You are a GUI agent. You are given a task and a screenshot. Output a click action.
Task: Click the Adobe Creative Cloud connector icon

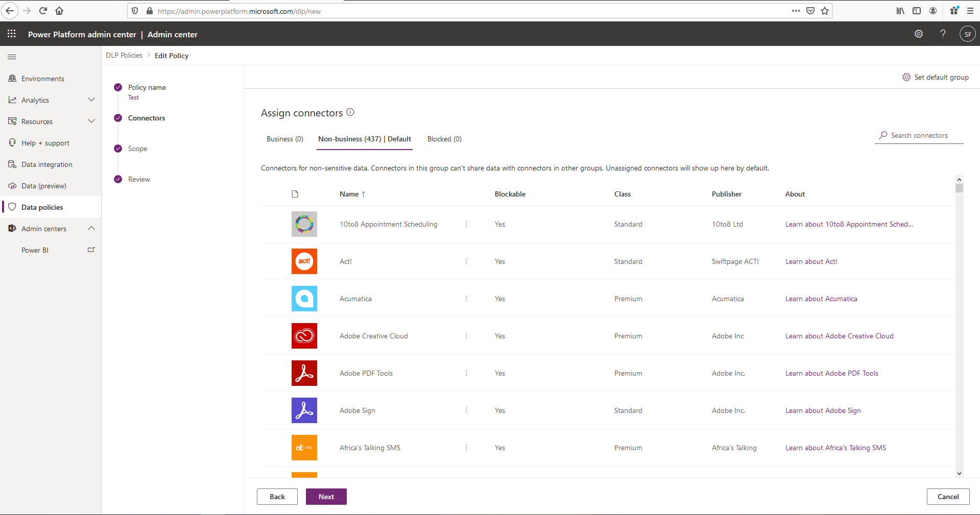click(x=304, y=336)
